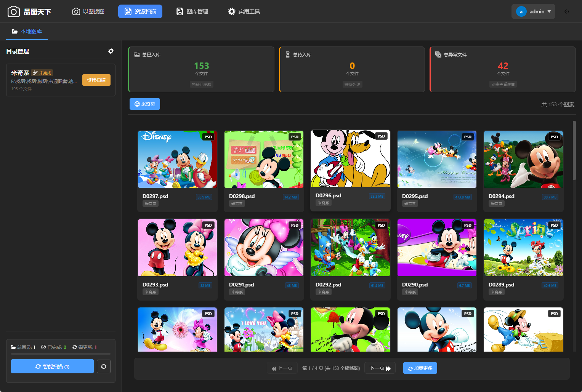Click 点击查看详情 under abnormal files
This screenshot has width=582, height=392.
pos(503,84)
